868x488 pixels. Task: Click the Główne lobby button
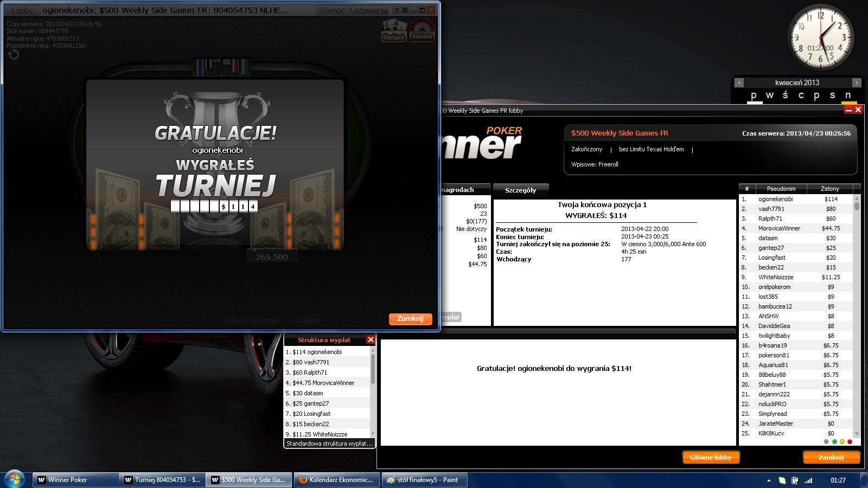pos(711,458)
